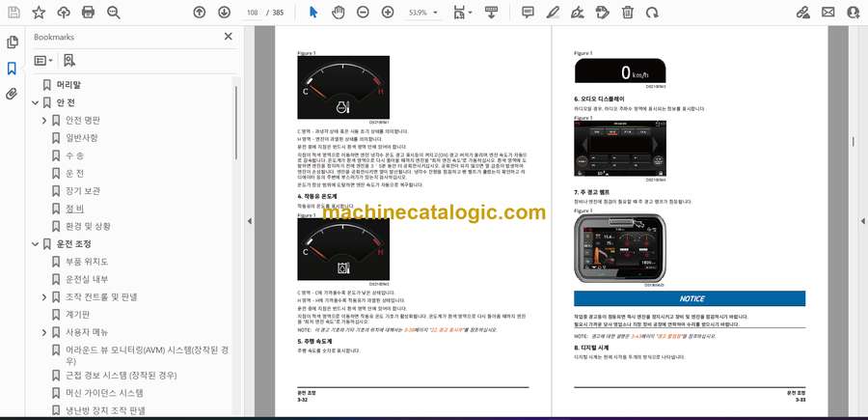
Task: Expand the 사용자 메뉴 bookmark
Action: (x=44, y=332)
